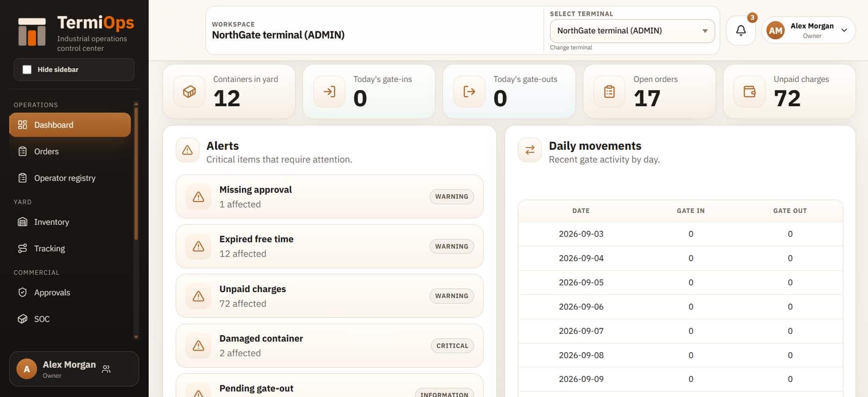868x397 pixels.
Task: Open the Operator registry page
Action: pos(70,178)
